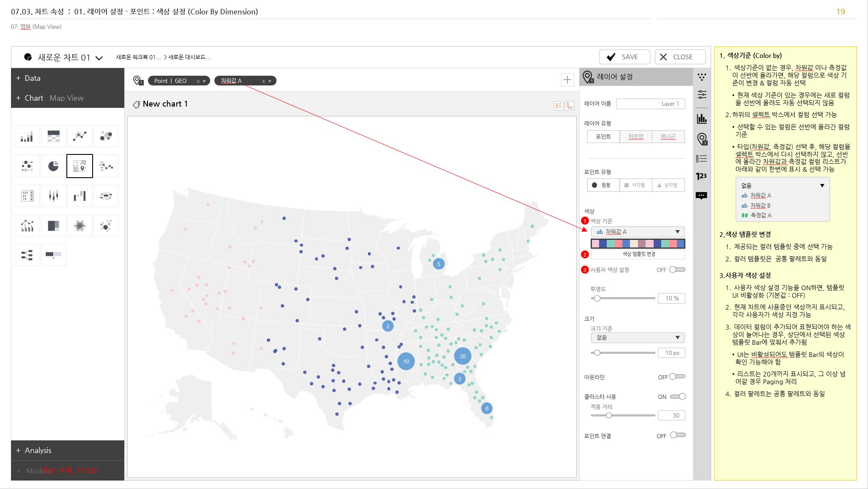
Task: Open the data labels (123) settings icon
Action: [x=701, y=176]
